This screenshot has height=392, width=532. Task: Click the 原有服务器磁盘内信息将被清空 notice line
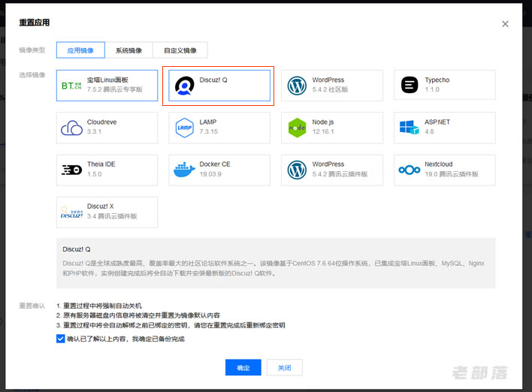click(x=138, y=315)
